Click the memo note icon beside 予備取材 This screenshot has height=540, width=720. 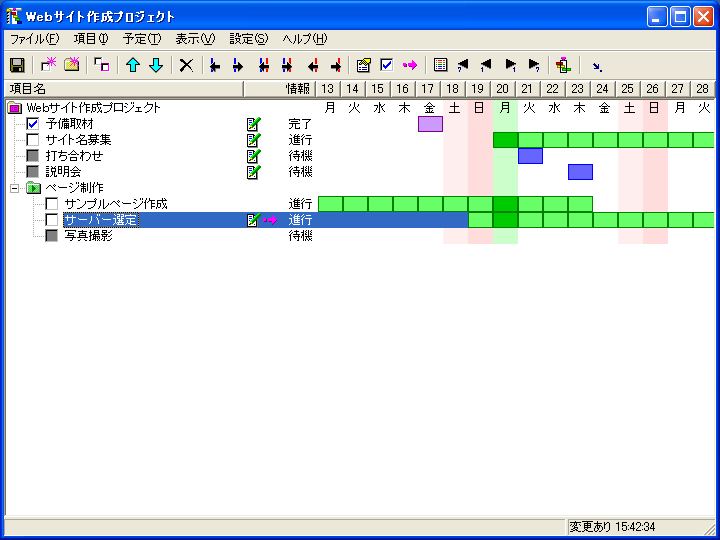253,124
